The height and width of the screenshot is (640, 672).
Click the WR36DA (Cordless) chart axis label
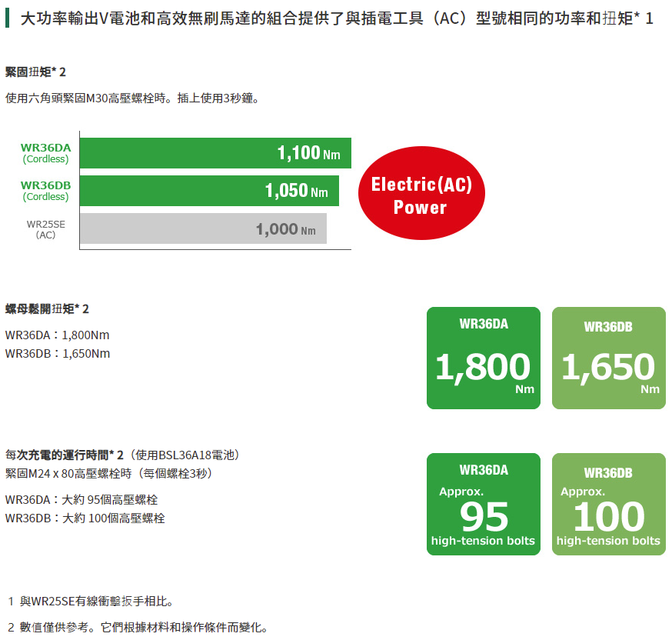pos(45,153)
